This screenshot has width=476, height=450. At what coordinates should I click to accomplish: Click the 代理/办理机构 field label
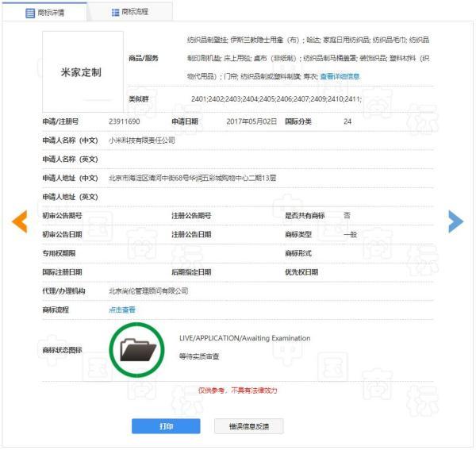(63, 291)
